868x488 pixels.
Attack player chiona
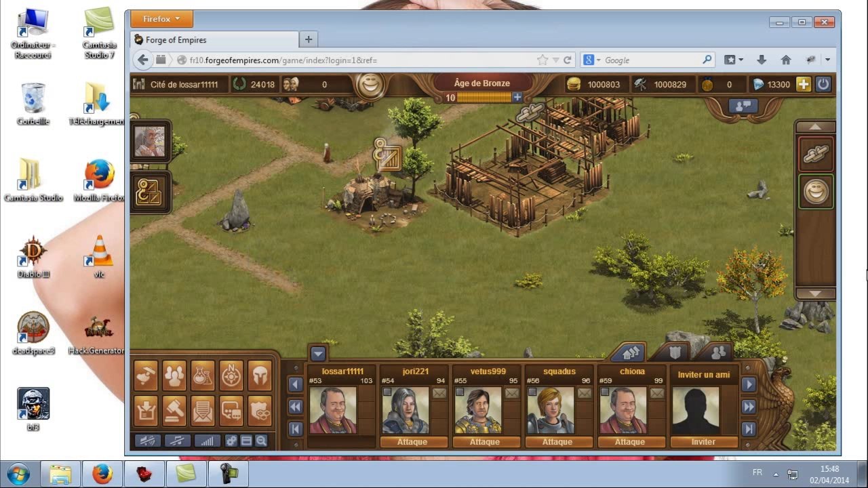click(x=630, y=442)
